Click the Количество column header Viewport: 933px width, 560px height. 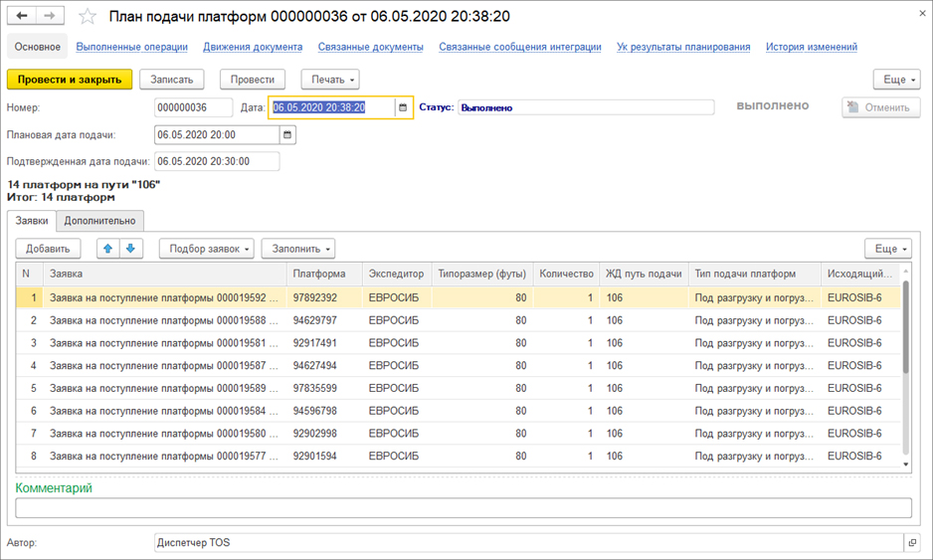(x=567, y=274)
